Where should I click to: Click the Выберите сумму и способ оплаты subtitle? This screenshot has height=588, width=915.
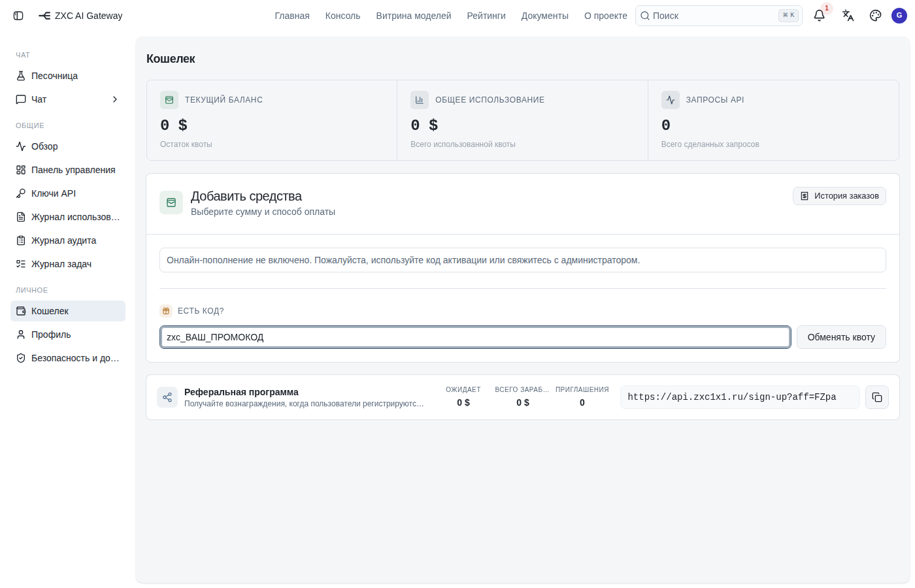(x=263, y=212)
